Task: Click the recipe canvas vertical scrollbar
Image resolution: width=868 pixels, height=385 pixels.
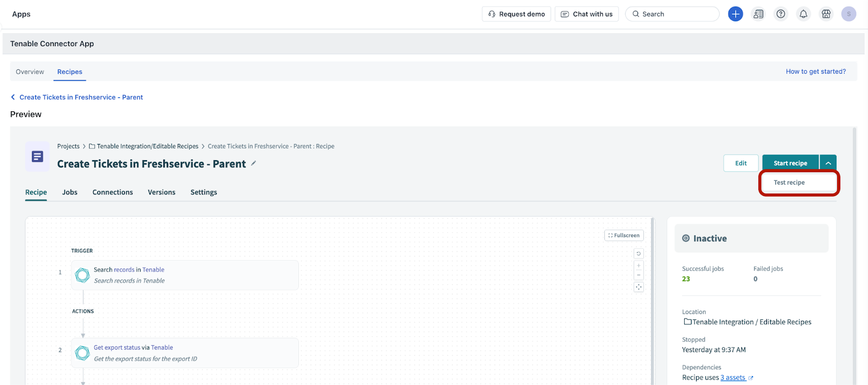Action: [653, 301]
